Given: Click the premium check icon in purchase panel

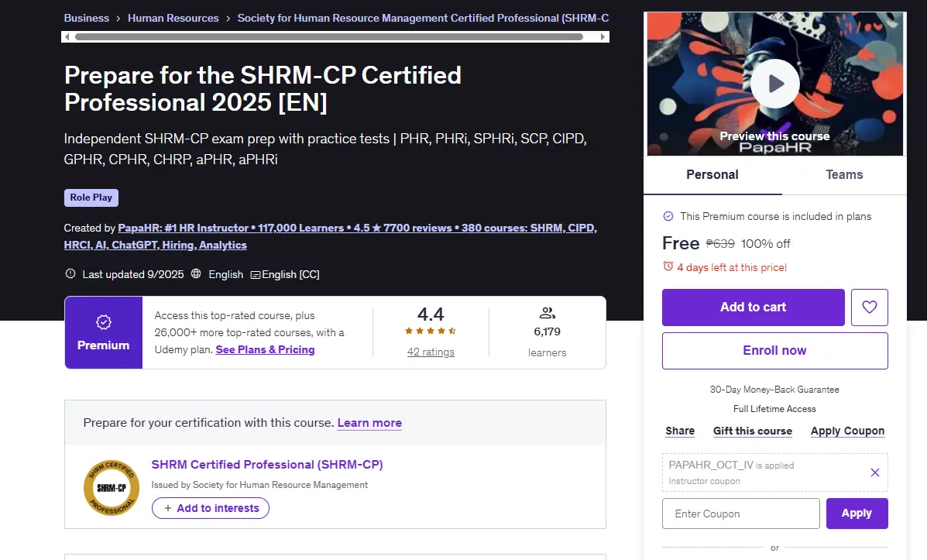Looking at the screenshot, I should 668,216.
